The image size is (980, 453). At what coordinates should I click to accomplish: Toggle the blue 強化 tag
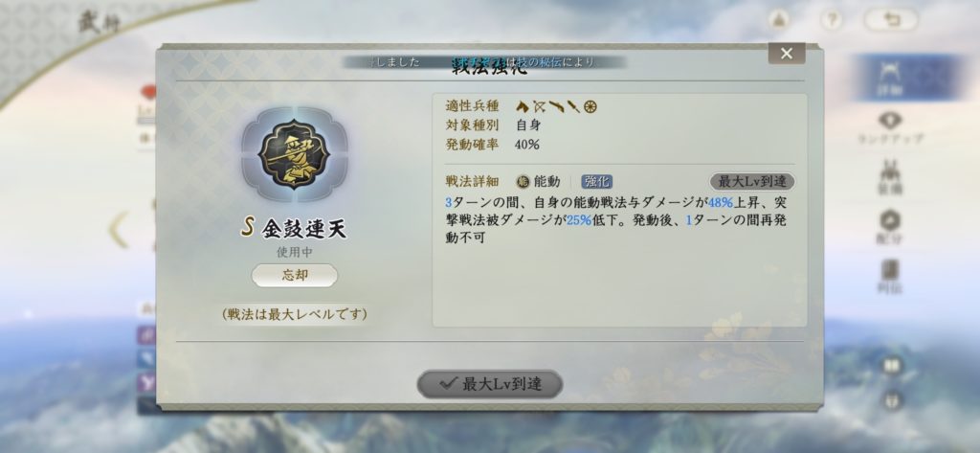click(597, 181)
